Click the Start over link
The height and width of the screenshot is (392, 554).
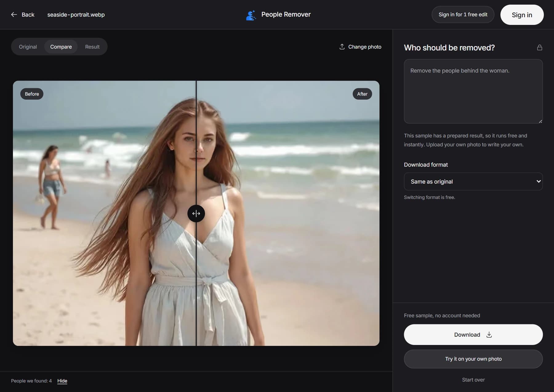point(473,380)
